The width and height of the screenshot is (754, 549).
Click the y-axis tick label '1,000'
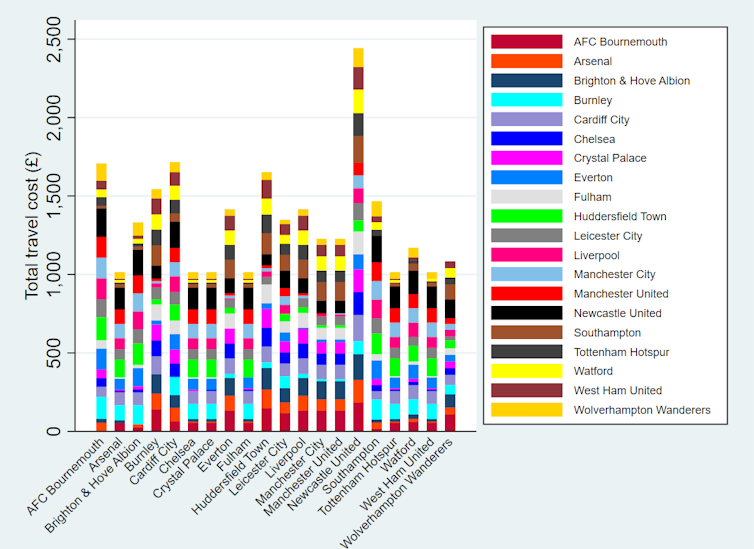[53, 274]
